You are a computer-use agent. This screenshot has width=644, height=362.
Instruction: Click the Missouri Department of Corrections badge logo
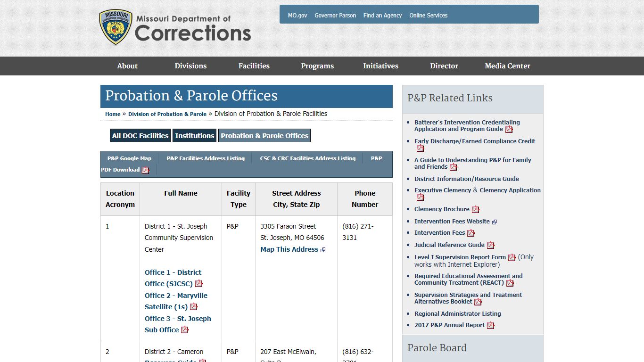pyautogui.click(x=116, y=27)
